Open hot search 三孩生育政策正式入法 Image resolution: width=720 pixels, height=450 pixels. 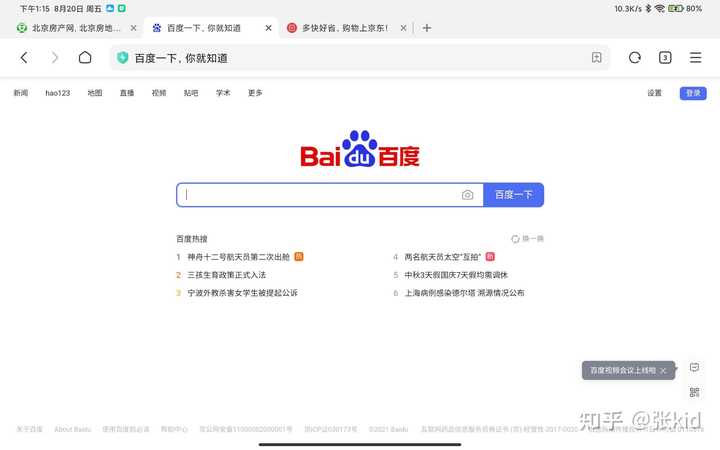click(x=227, y=275)
